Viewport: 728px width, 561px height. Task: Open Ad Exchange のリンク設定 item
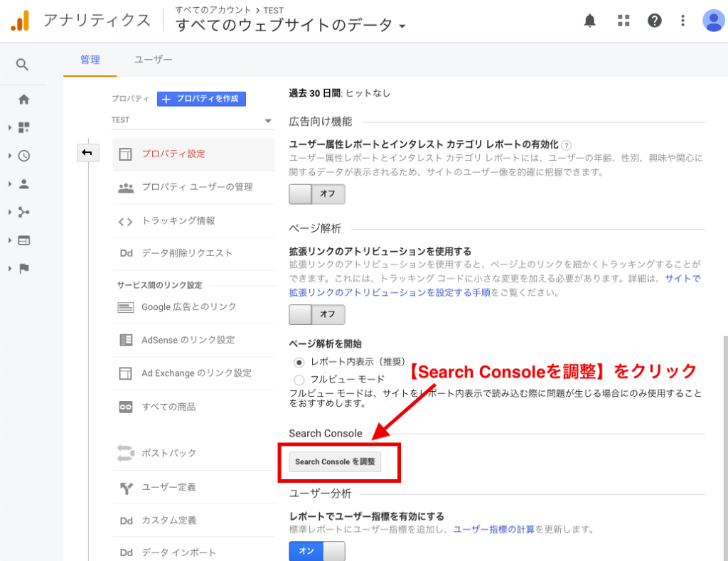click(x=193, y=373)
